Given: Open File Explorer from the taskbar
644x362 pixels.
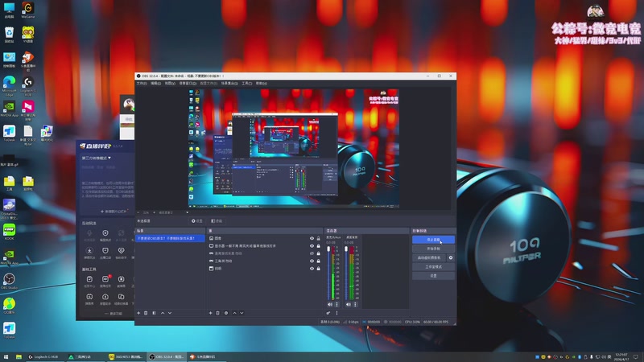Looking at the screenshot, I should (x=19, y=357).
